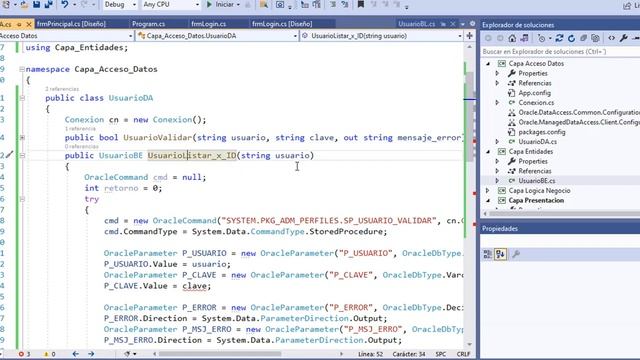
Task: Click the Save file toolbar icon
Action: 37,4
